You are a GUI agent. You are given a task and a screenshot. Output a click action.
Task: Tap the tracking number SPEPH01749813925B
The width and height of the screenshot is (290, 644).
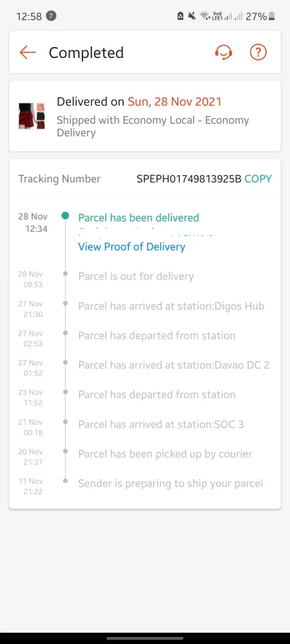coord(189,178)
